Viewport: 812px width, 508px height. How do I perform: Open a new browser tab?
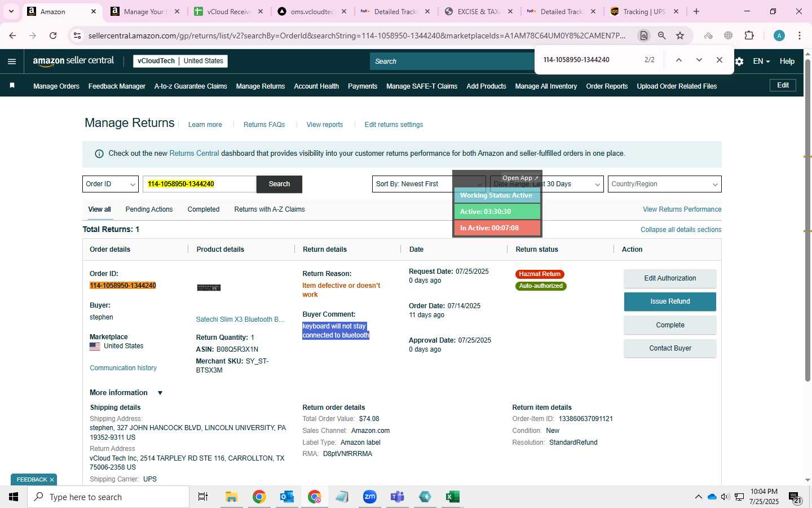(x=696, y=11)
